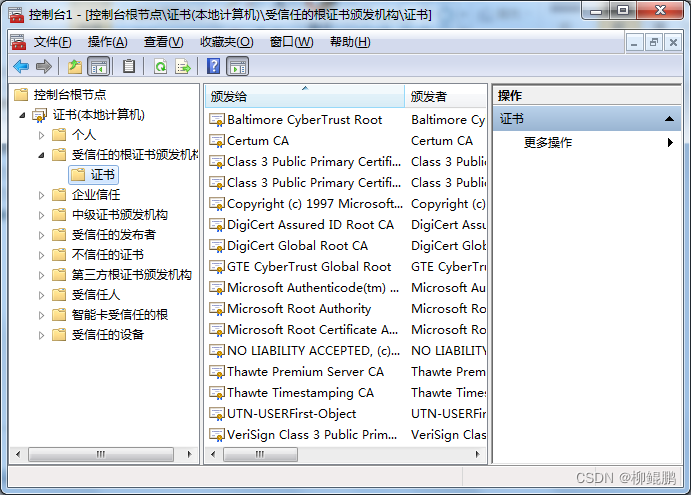Collapse the 证书 section in the action pane
Viewport: 691px width, 495px height.
point(669,119)
